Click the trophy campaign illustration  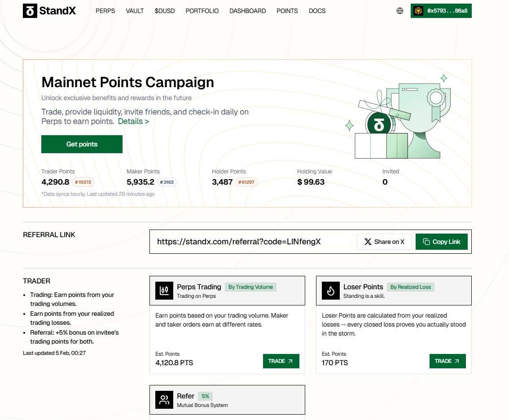click(398, 117)
